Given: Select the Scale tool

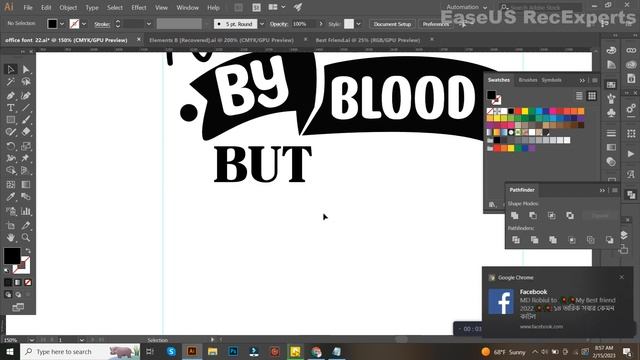Looking at the screenshot, I should [26, 146].
